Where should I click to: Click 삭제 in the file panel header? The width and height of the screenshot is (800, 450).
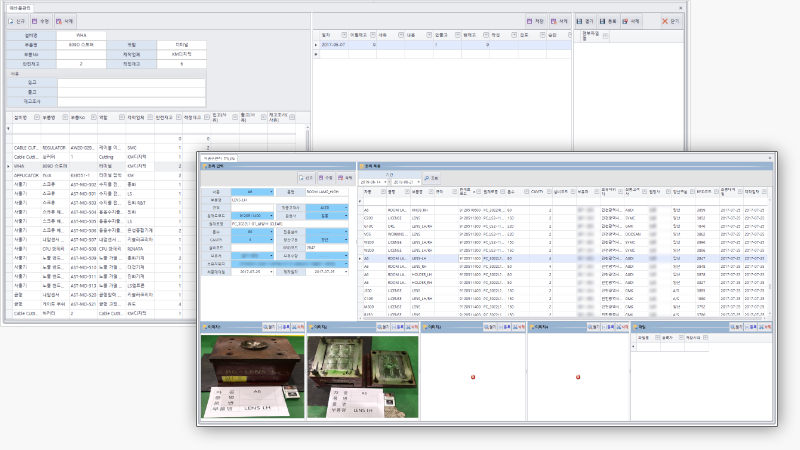(x=765, y=327)
